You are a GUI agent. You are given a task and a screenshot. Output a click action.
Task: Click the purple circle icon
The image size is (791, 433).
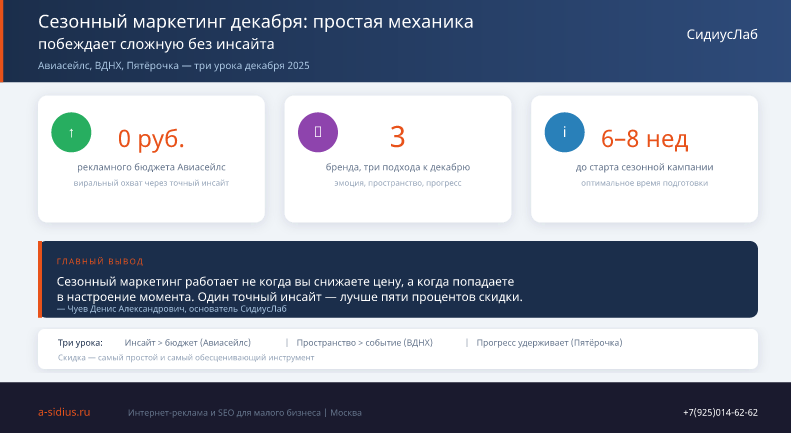coord(318,132)
